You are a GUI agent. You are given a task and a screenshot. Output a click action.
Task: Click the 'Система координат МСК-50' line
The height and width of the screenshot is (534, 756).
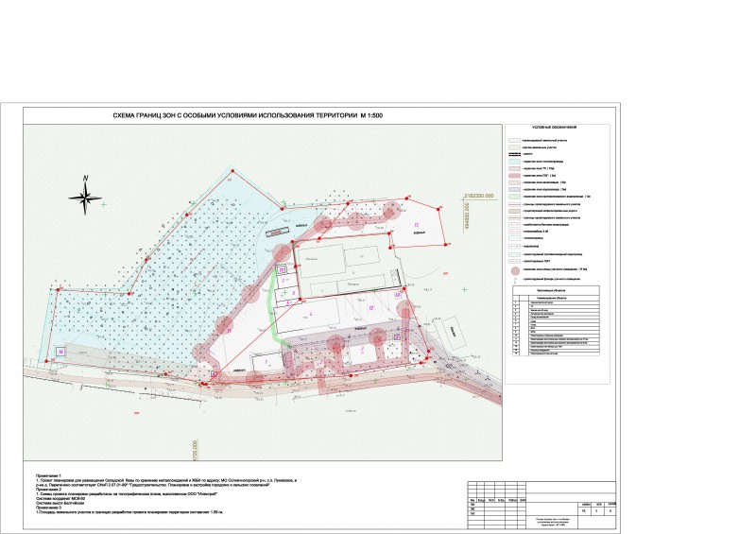point(60,498)
